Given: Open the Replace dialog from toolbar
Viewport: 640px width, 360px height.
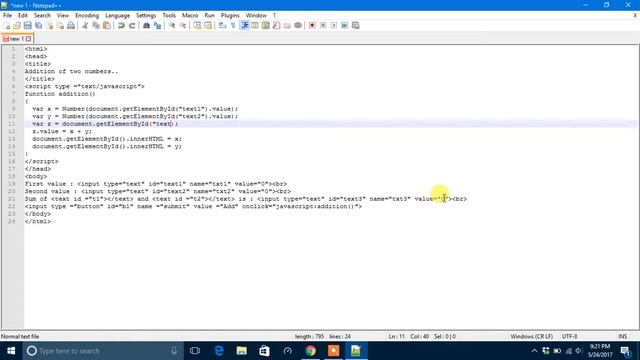Looking at the screenshot, I should (157, 25).
